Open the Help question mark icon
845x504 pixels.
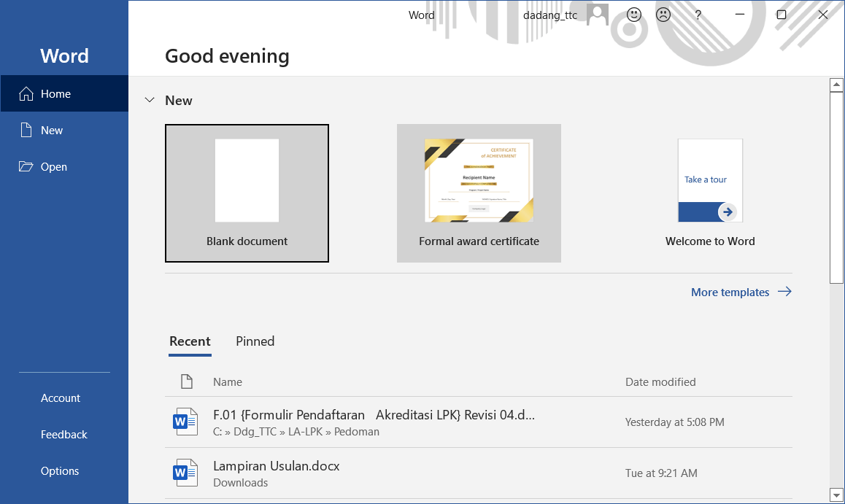[x=698, y=15]
